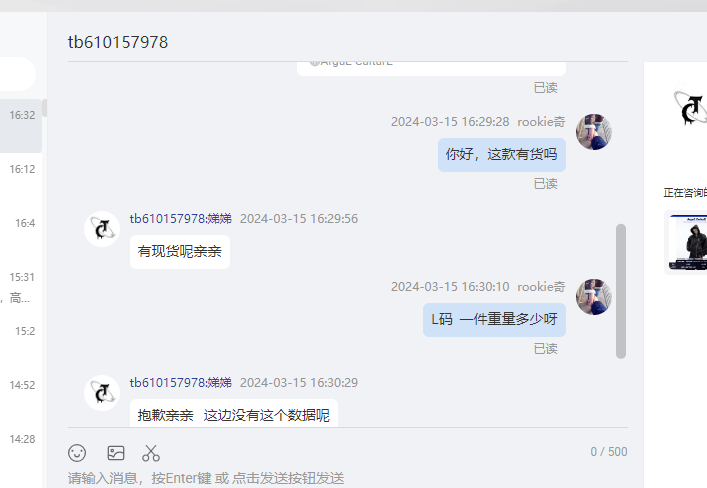Open the emoji picker smiley icon
The height and width of the screenshot is (488, 707).
click(x=77, y=453)
